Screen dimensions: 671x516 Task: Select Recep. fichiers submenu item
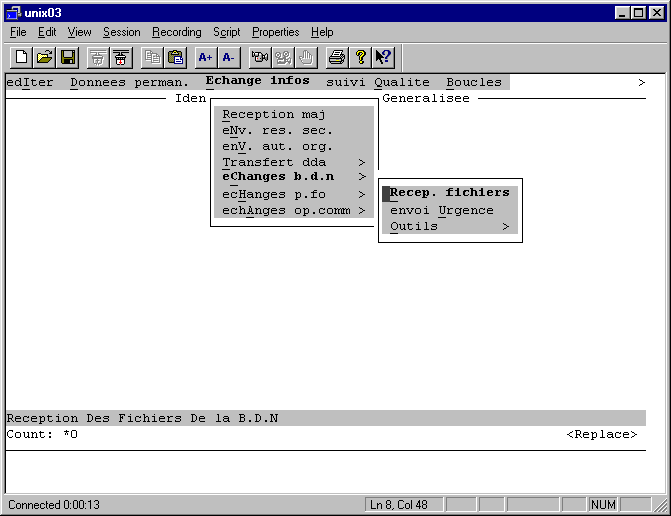(450, 193)
